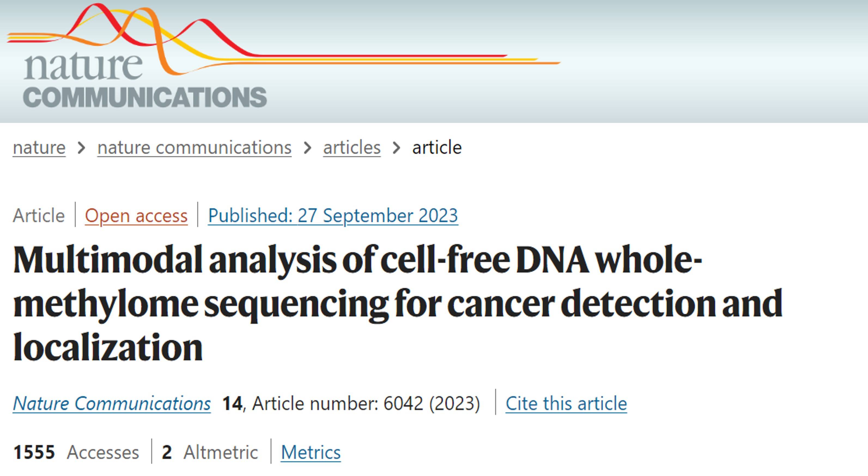The width and height of the screenshot is (868, 476).
Task: Click 'Article number: 6042 (2023)' text
Action: 366,404
